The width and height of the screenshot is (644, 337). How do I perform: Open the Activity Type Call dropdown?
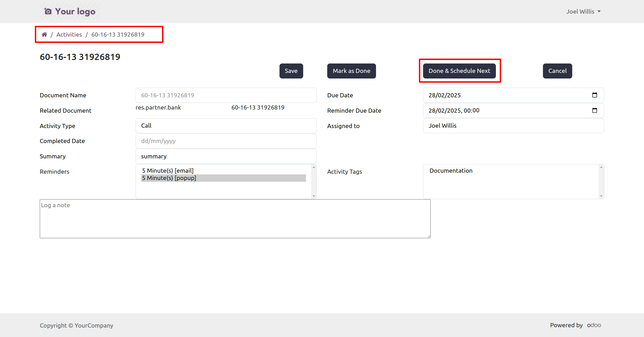pyautogui.click(x=226, y=126)
